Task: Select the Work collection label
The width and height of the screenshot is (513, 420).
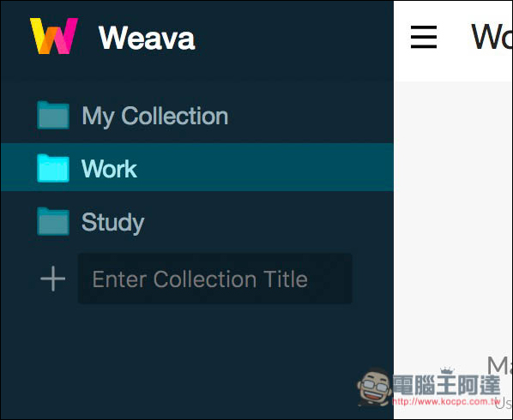Action: pos(109,169)
